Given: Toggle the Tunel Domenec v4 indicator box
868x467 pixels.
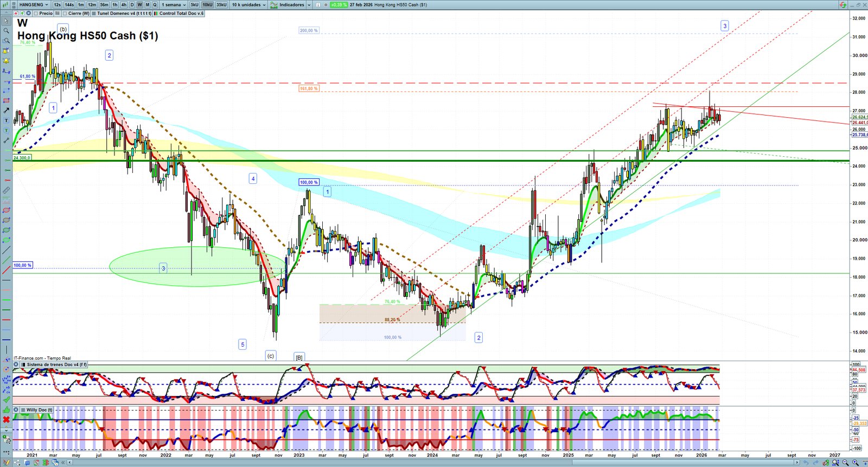Looking at the screenshot, I should coord(94,14).
